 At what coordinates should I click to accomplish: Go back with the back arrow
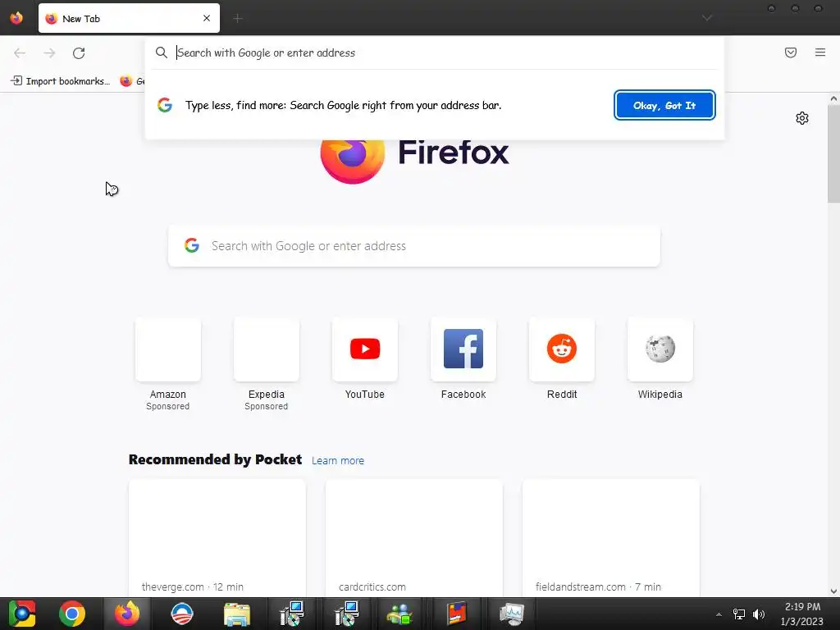(x=20, y=53)
